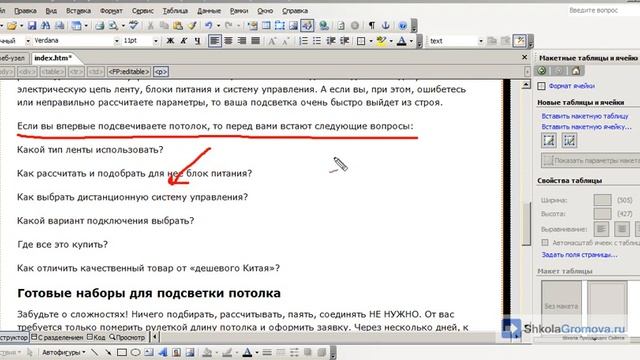Align the paragraph to the right

242,41
